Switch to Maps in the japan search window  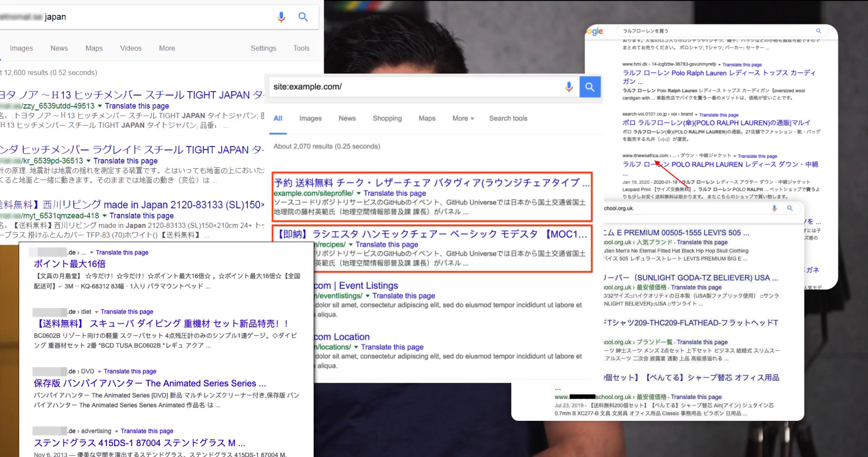(x=94, y=48)
